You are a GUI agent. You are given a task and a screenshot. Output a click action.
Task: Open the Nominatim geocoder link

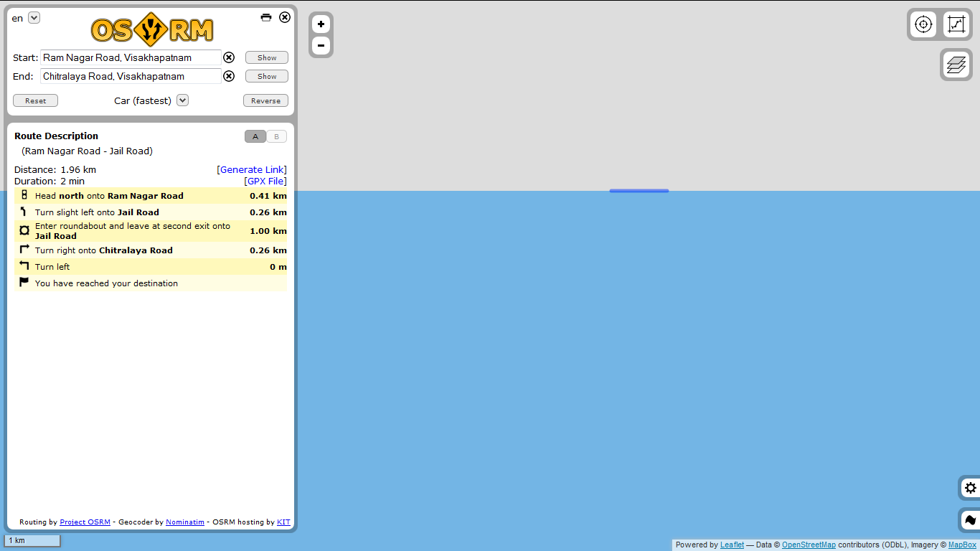[185, 522]
